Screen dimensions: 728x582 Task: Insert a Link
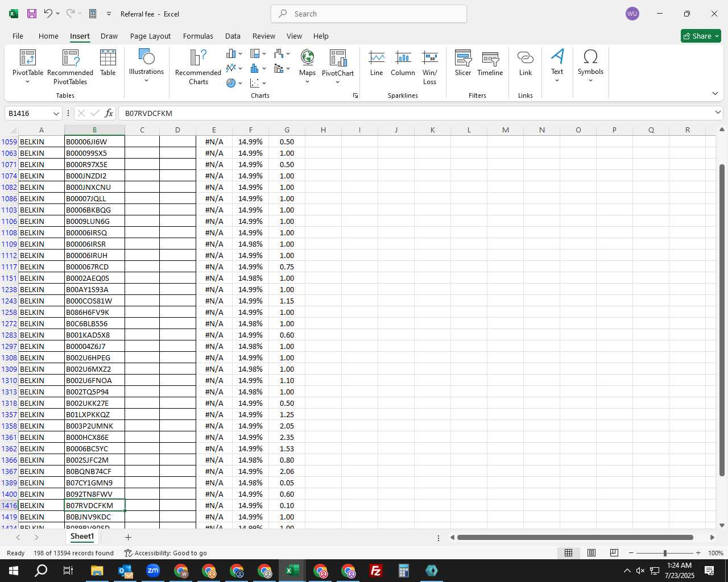(526, 63)
